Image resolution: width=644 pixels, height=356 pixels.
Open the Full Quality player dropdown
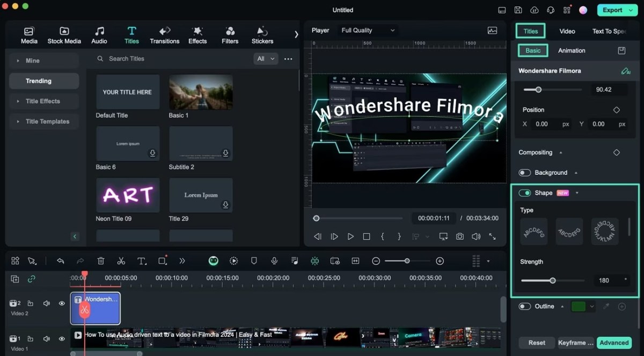point(368,31)
